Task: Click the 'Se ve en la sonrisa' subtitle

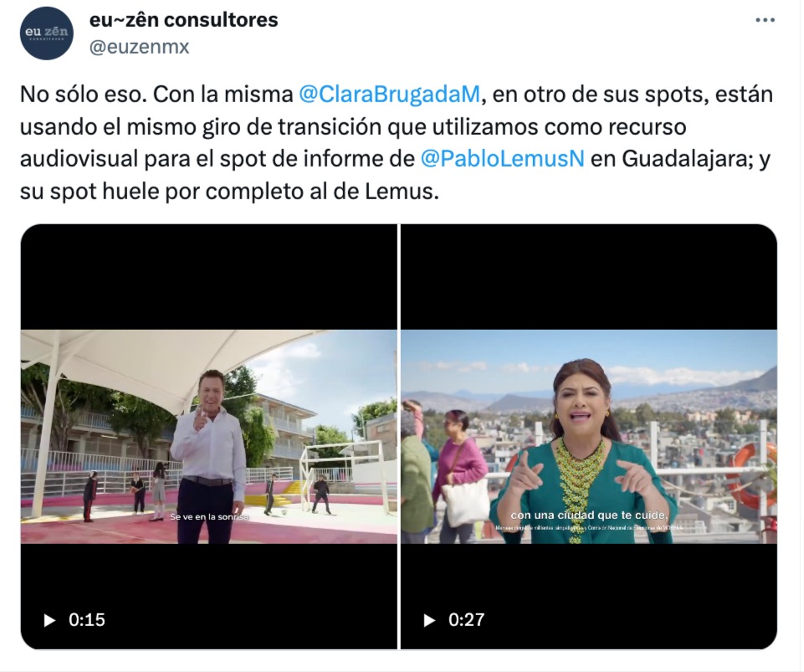Action: (208, 517)
